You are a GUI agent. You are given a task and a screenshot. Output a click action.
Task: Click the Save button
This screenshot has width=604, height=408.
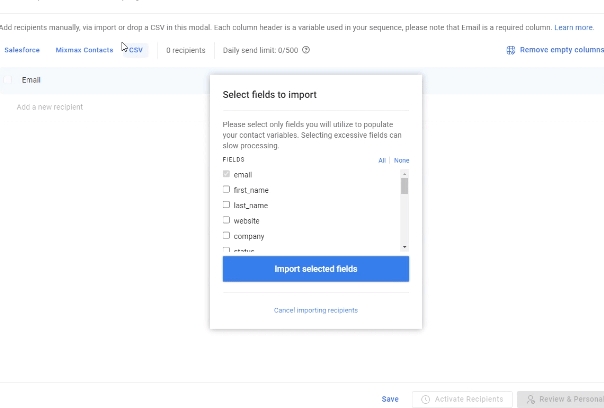390,399
